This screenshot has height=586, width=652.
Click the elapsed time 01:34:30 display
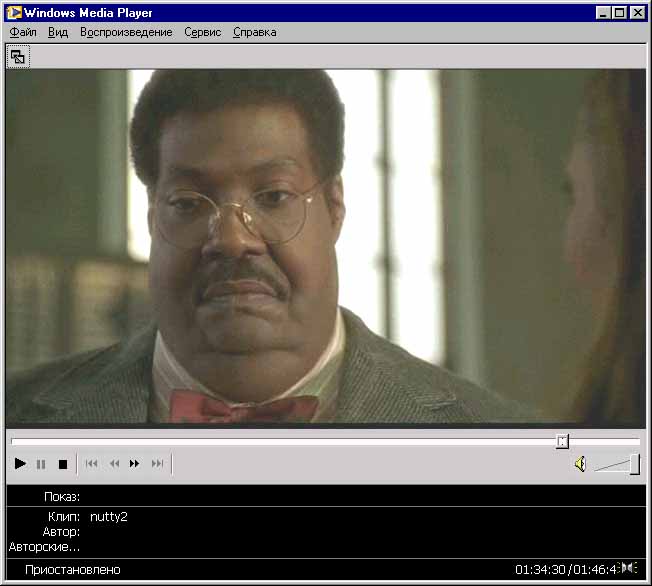541,569
